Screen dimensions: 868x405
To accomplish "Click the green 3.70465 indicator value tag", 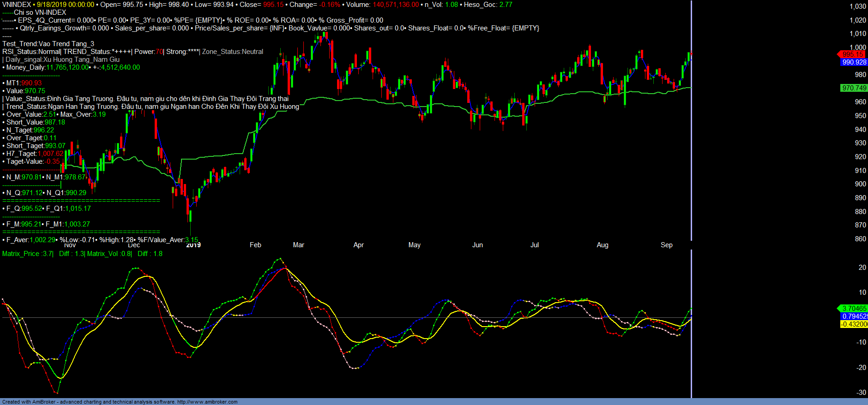I will [x=854, y=309].
